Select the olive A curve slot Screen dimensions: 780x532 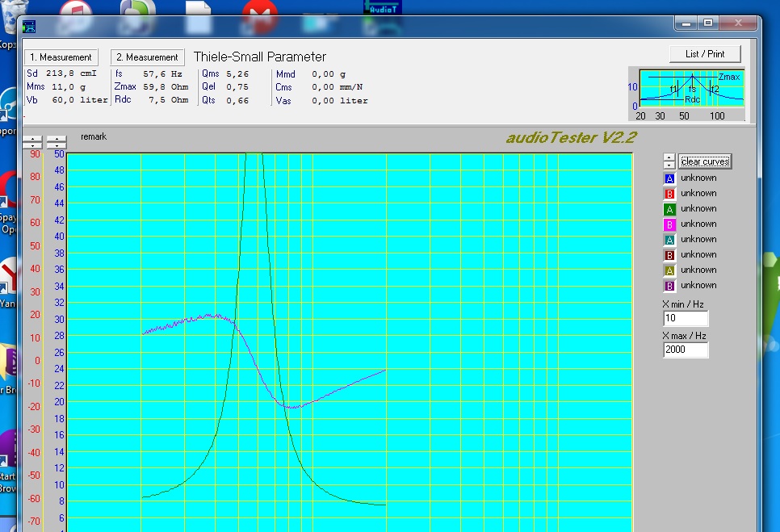669,270
